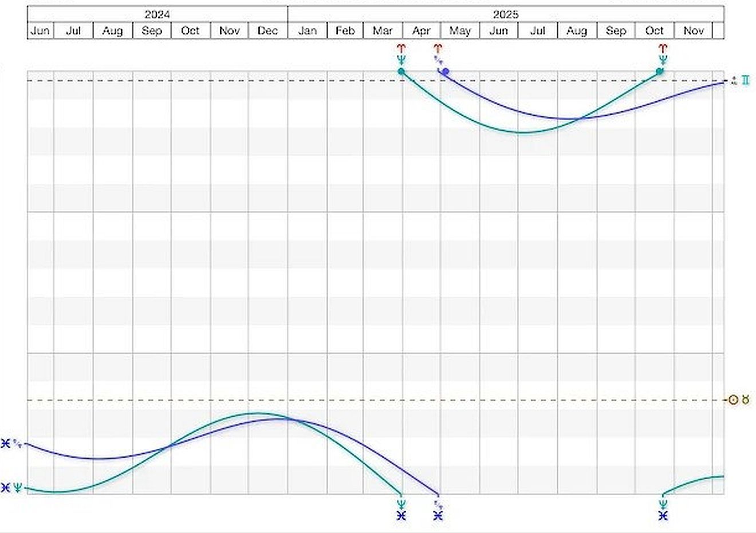Click the Nov 2024 month header

(229, 31)
